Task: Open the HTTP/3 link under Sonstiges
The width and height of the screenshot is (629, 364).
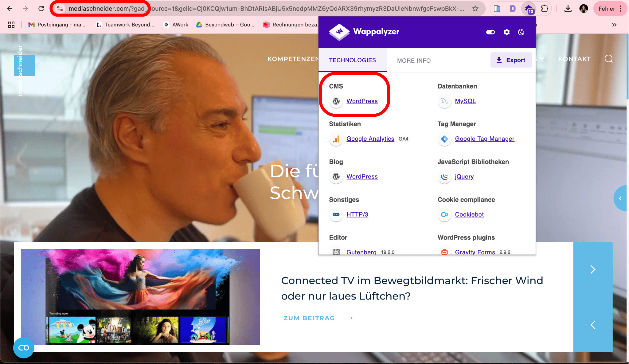Action: click(357, 214)
